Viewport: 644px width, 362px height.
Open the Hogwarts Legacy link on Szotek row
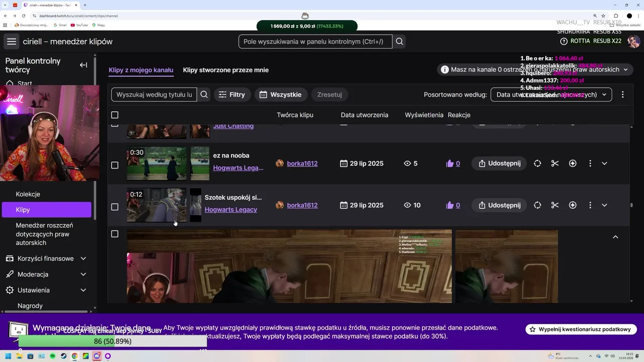231,210
